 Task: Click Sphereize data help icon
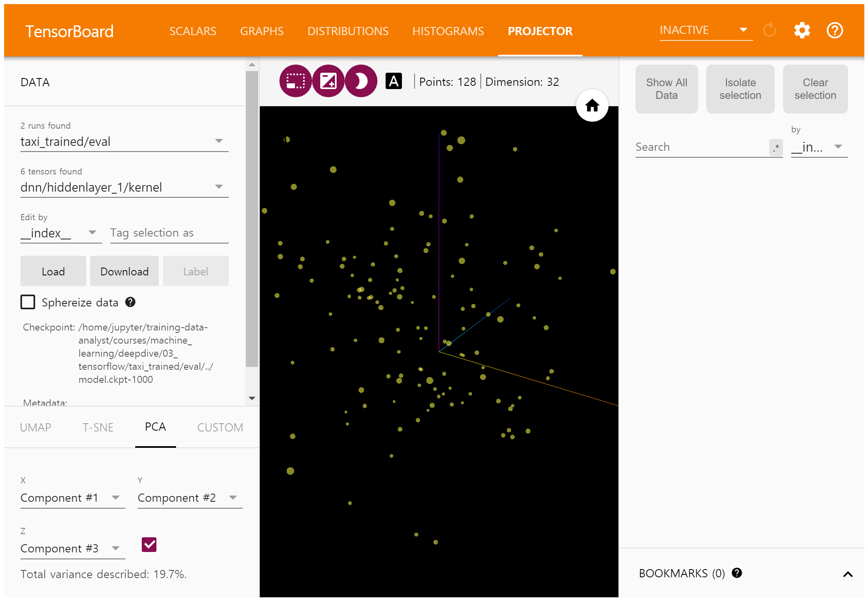pyautogui.click(x=130, y=302)
